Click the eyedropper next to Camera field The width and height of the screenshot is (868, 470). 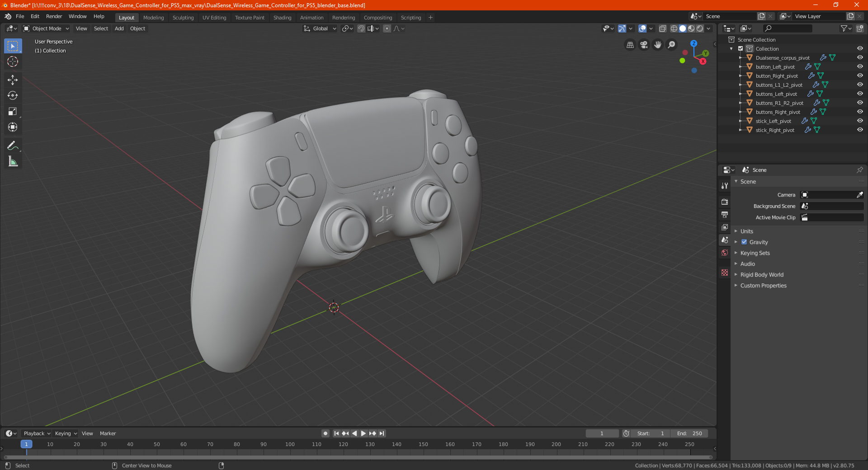(x=859, y=195)
